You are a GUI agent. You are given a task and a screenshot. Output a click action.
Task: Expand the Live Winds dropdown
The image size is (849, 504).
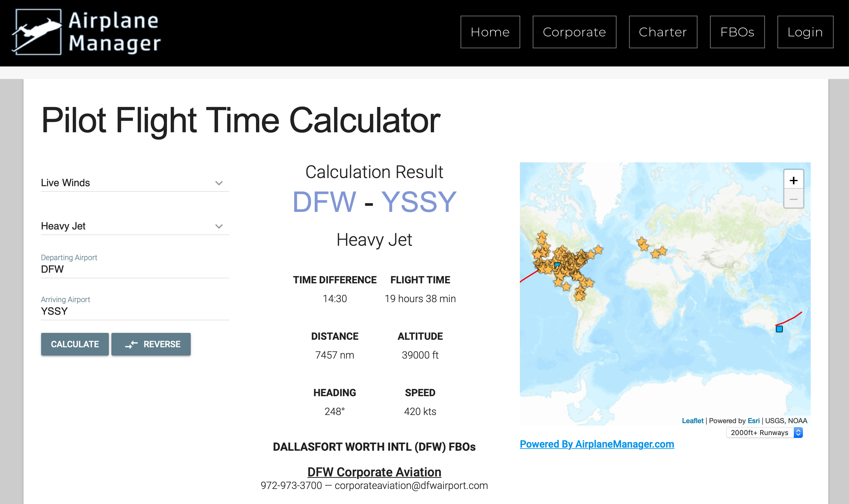coord(135,183)
